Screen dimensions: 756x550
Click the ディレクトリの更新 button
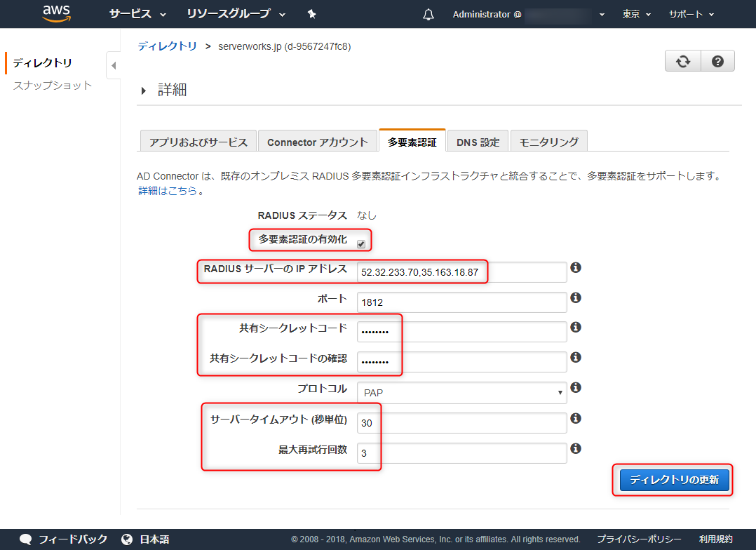pos(674,481)
